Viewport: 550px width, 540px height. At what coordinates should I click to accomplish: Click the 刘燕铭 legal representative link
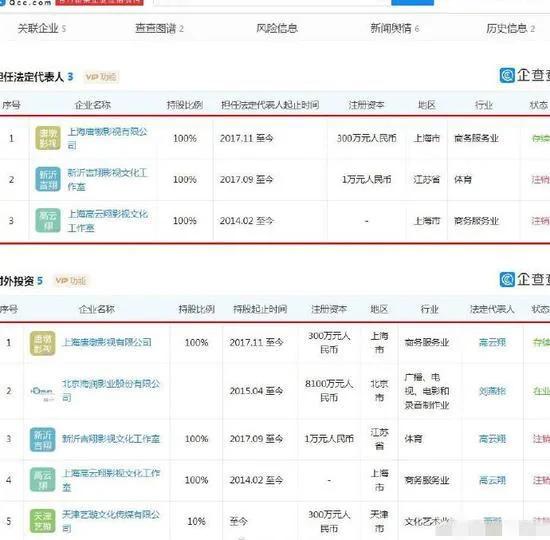point(492,391)
